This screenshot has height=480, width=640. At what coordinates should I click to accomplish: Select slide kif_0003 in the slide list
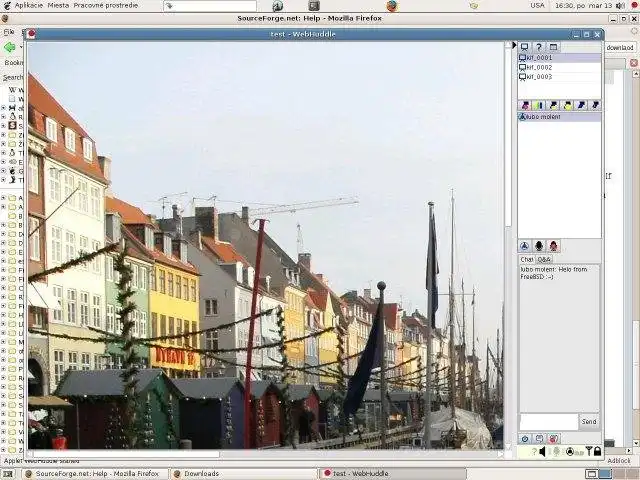(x=539, y=77)
